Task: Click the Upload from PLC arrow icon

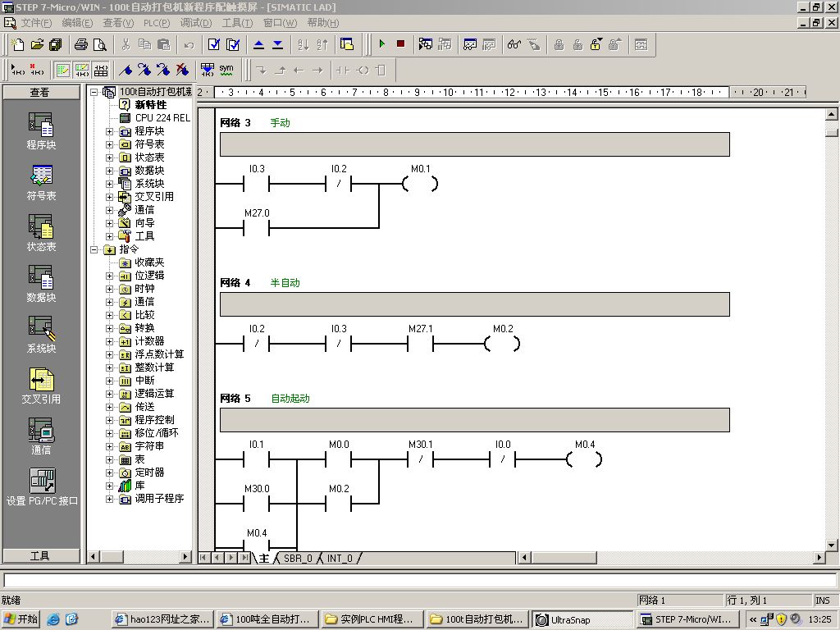Action: point(258,44)
